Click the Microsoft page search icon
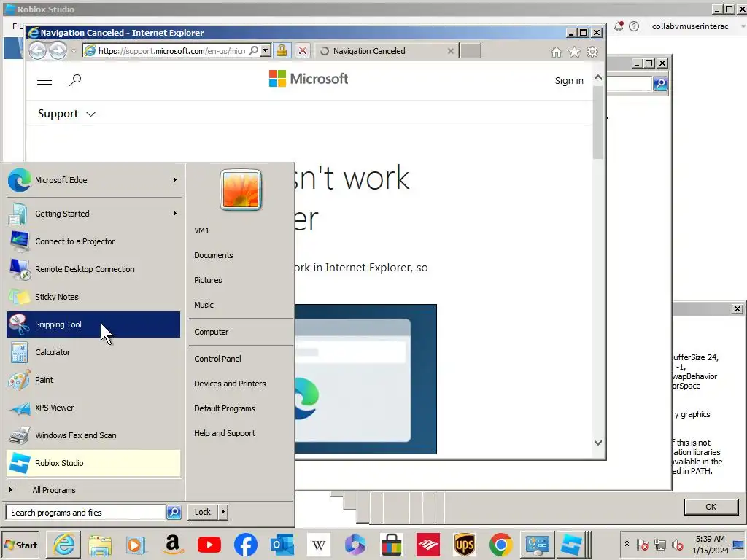The image size is (747, 560). click(75, 80)
